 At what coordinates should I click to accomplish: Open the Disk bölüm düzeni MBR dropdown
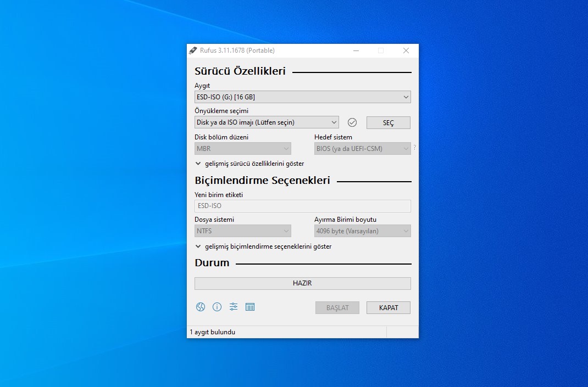[242, 149]
